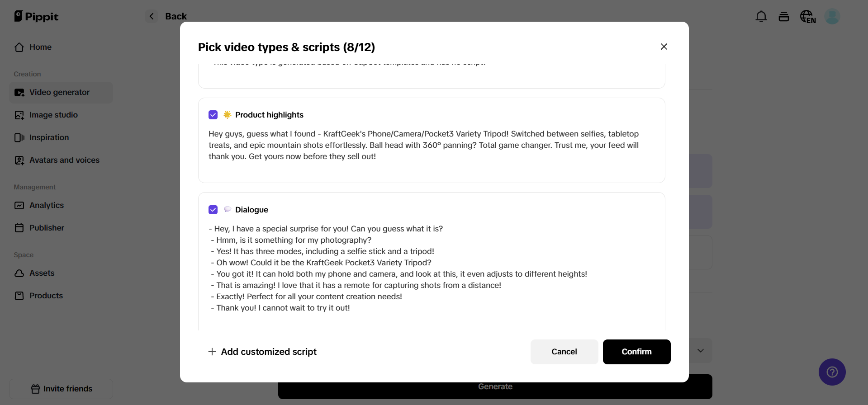Click the Invite friends button
This screenshot has width=868, height=405.
pyautogui.click(x=61, y=389)
